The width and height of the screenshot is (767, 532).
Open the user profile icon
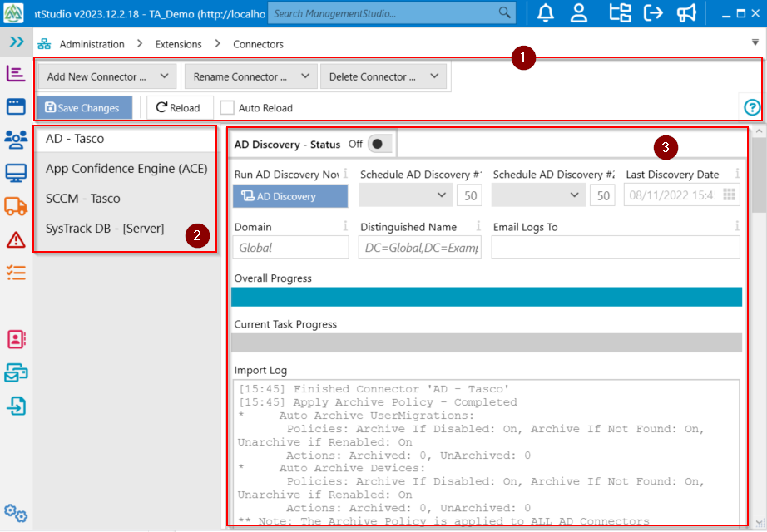coord(579,13)
